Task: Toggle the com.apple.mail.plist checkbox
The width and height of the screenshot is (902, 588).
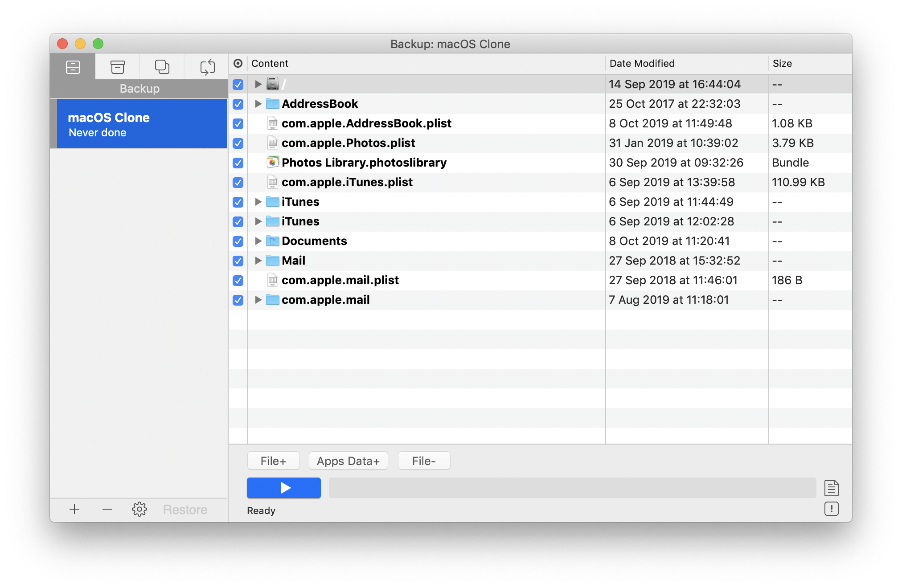Action: click(238, 280)
